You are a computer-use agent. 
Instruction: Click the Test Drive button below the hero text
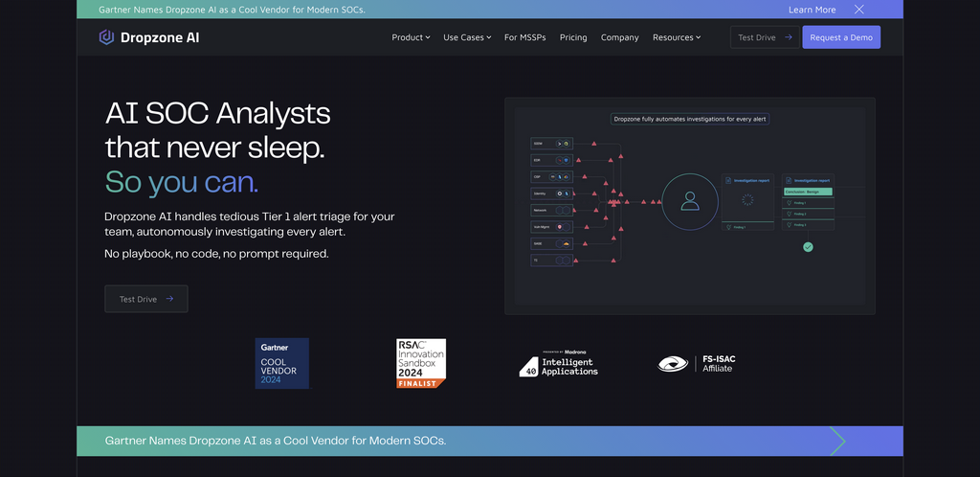146,299
